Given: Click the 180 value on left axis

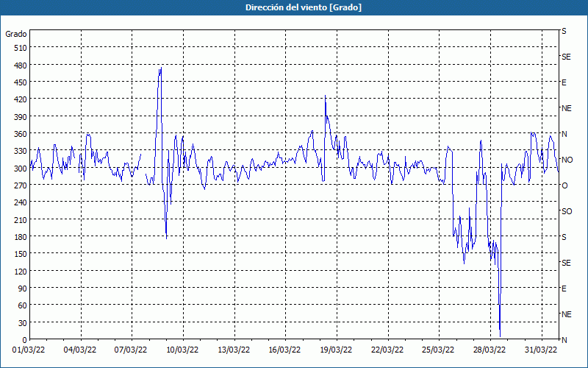Looking at the screenshot, I should click(x=21, y=237).
